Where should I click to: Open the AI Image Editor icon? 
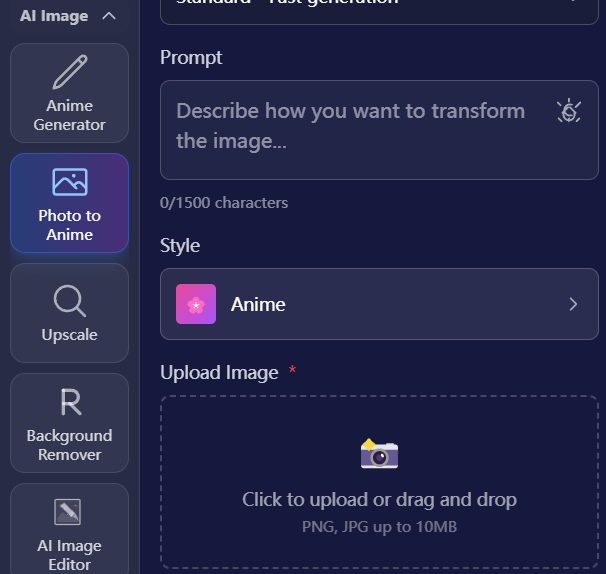click(x=69, y=512)
